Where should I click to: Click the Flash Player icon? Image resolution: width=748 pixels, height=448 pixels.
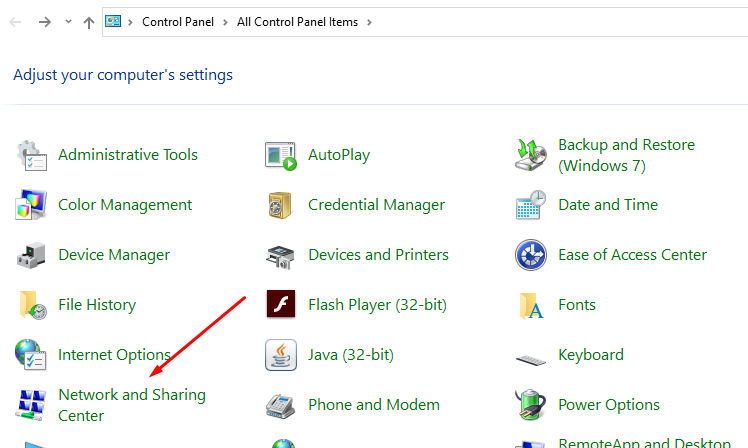coord(280,304)
